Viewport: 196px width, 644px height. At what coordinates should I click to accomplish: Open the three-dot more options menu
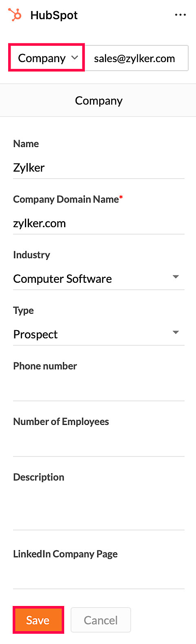click(180, 15)
